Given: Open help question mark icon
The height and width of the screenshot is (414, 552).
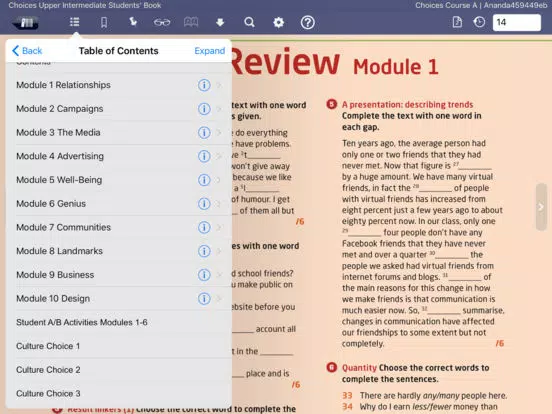Looking at the screenshot, I should click(x=307, y=23).
